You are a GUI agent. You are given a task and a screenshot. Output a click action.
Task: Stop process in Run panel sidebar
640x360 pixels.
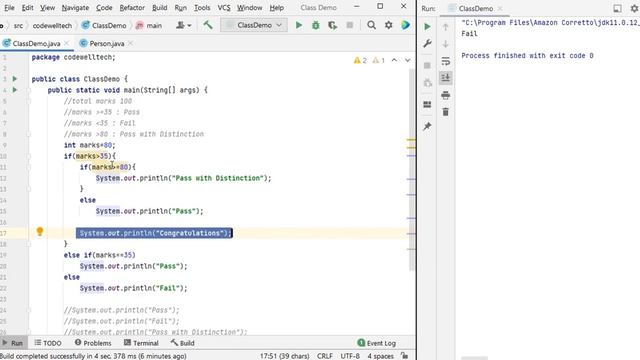[x=427, y=65]
